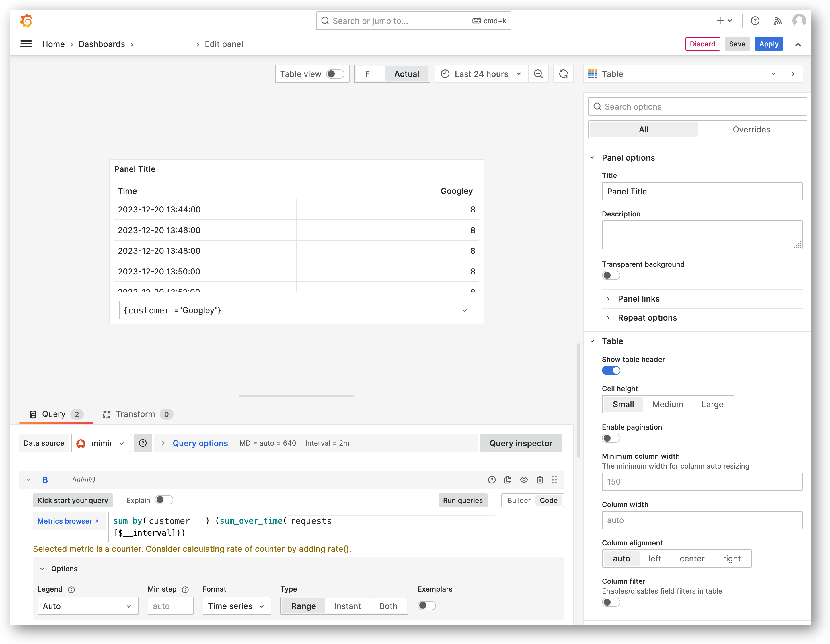Image resolution: width=830 pixels, height=644 pixels.
Task: Open the news feed RSS icon
Action: click(777, 21)
